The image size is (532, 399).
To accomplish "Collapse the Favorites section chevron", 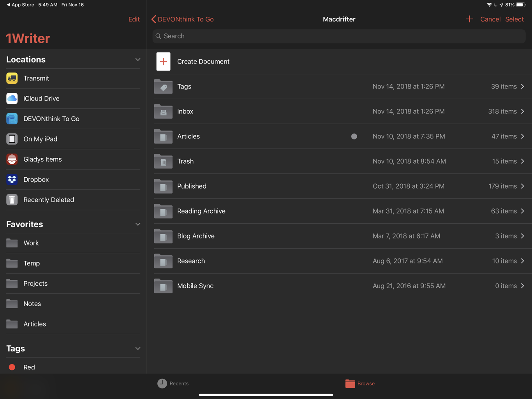I will (x=137, y=224).
